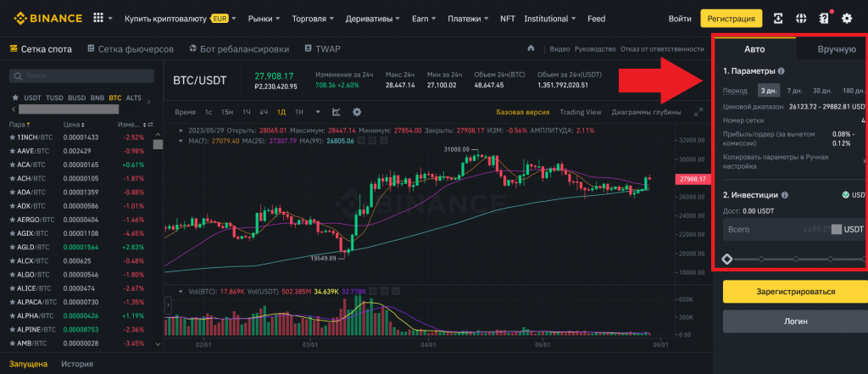Click the Поиск search field
Image resolution: width=868 pixels, height=374 pixels.
click(x=81, y=75)
